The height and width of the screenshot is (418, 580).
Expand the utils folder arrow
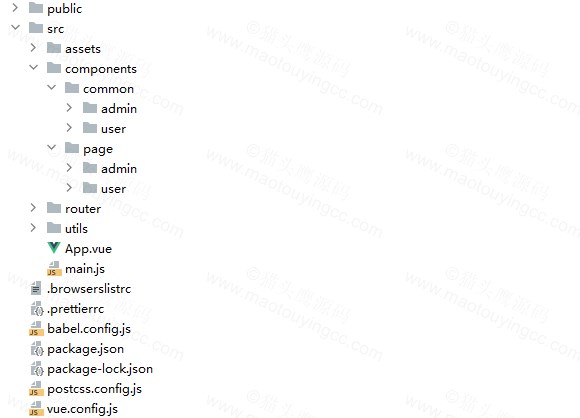33,227
